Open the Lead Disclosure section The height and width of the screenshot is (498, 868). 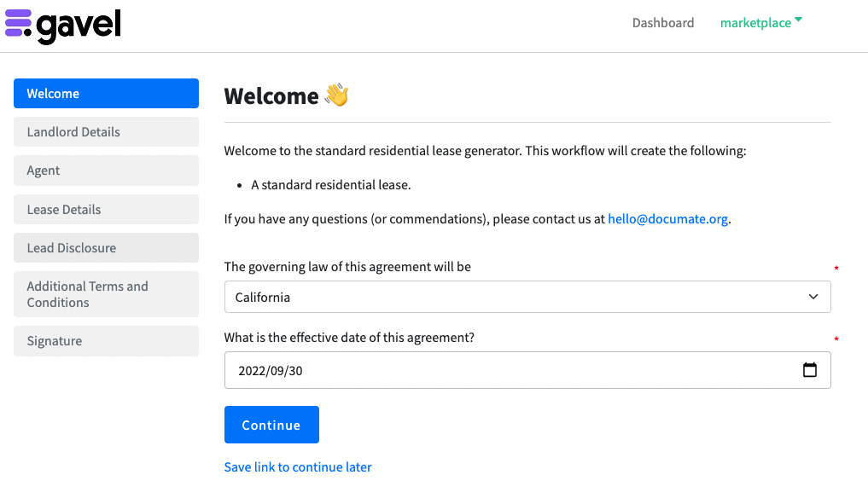pyautogui.click(x=106, y=247)
